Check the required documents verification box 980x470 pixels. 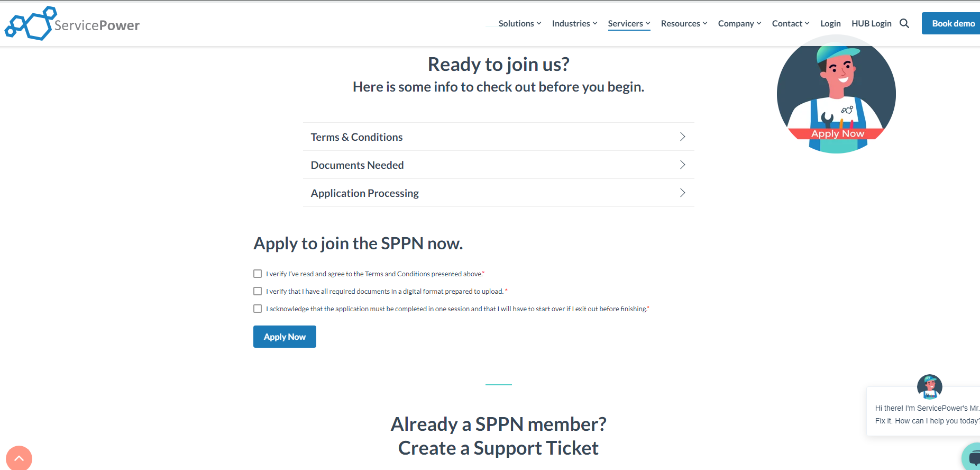tap(258, 291)
